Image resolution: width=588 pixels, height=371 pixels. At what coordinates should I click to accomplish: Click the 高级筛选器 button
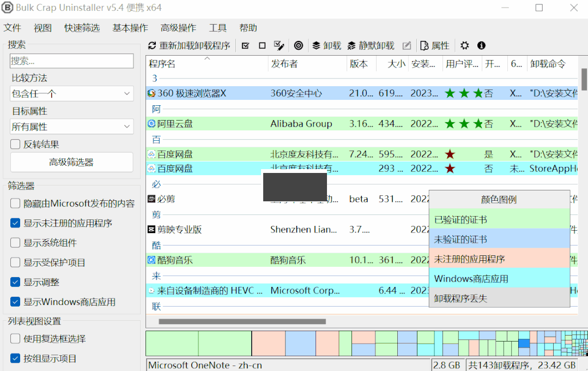[x=71, y=162]
